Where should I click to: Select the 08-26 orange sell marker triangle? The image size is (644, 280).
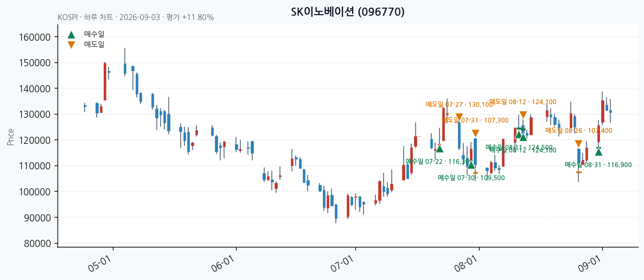pos(578,144)
